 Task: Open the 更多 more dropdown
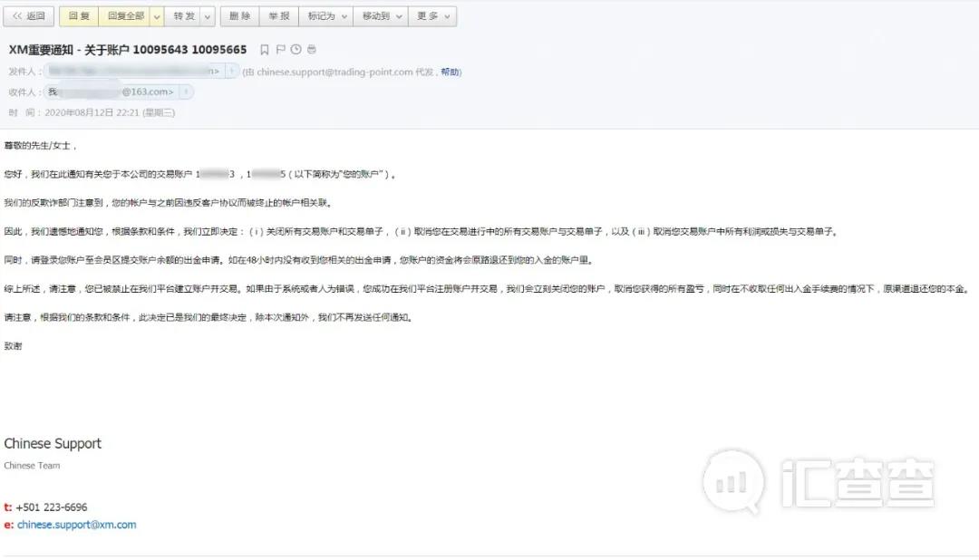(432, 16)
